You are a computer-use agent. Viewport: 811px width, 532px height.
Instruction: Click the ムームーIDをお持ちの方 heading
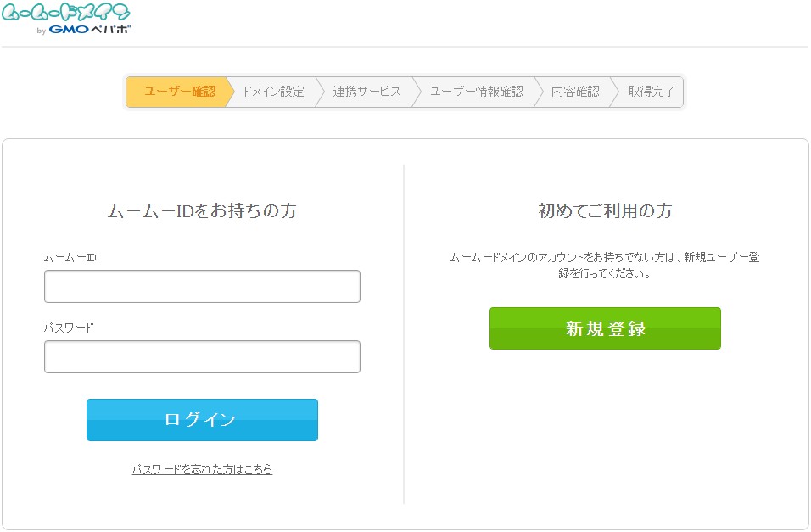[202, 212]
